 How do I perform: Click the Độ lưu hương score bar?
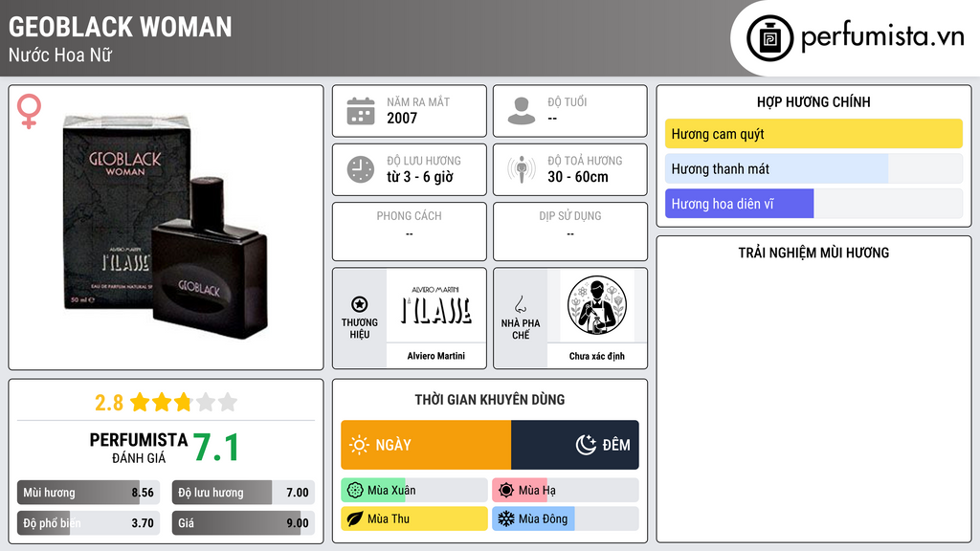(243, 493)
